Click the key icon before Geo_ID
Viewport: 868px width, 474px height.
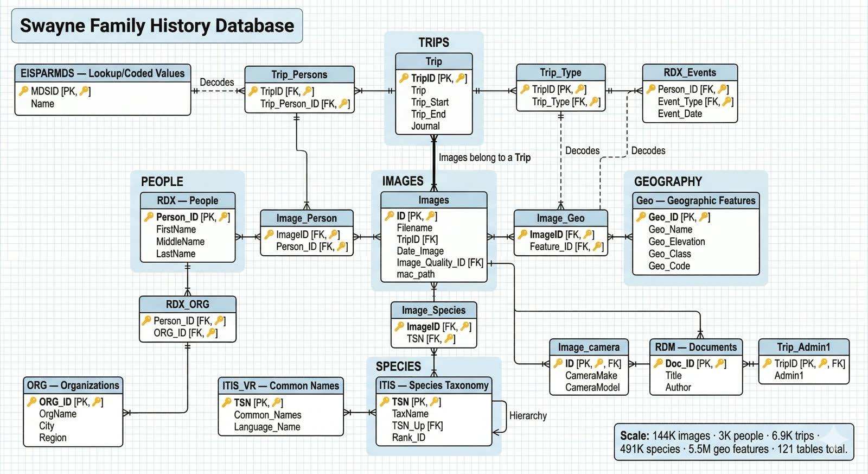[641, 217]
